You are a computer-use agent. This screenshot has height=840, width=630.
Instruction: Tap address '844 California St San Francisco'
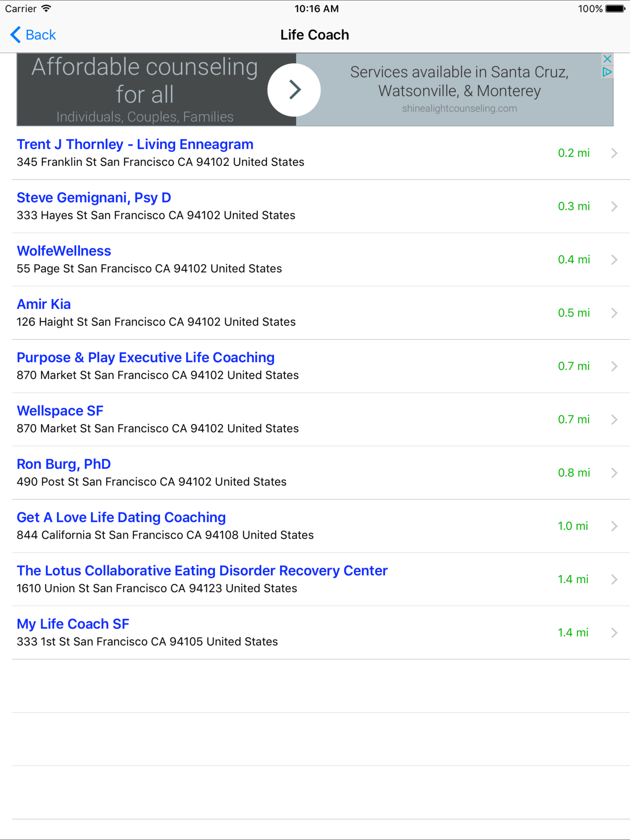[165, 535]
